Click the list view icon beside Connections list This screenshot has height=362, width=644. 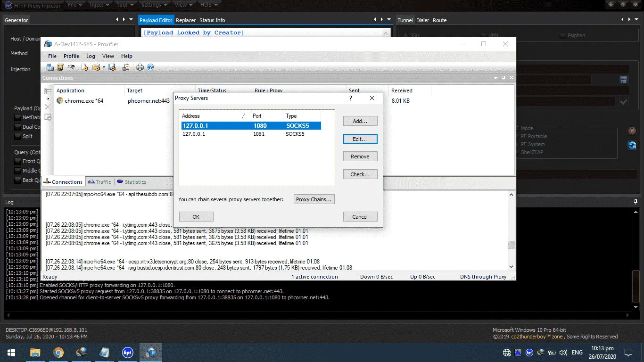pos(48,91)
